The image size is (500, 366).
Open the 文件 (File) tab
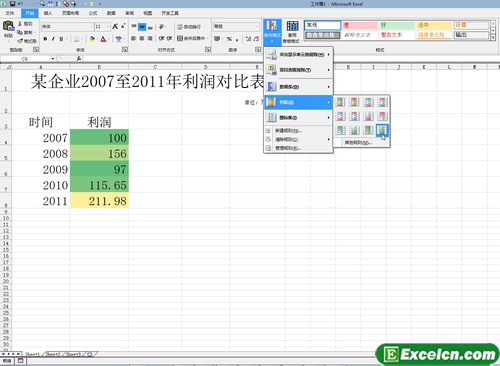[x=10, y=13]
